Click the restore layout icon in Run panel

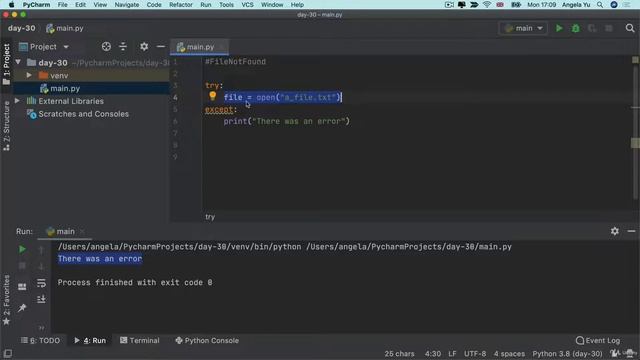tap(22, 287)
